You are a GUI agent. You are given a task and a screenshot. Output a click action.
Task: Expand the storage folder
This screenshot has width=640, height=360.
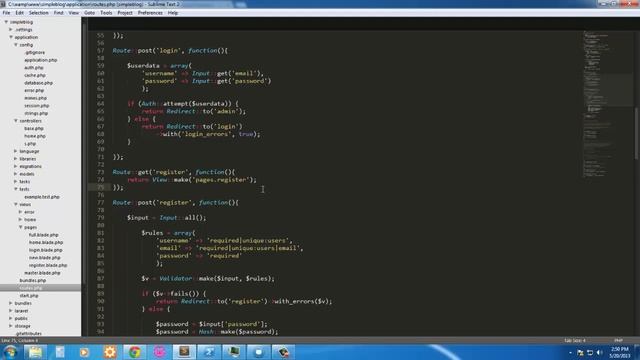click(x=11, y=326)
